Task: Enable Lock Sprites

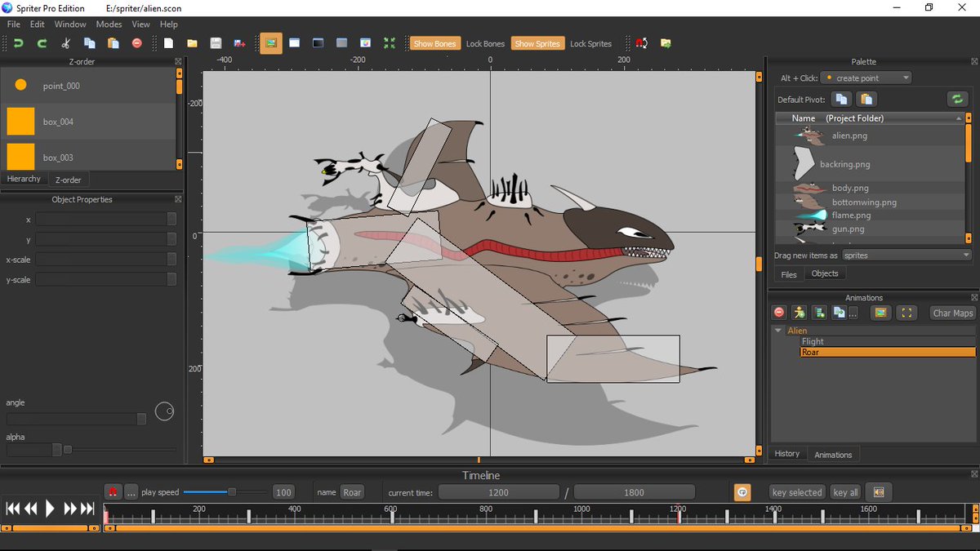Action: (590, 43)
